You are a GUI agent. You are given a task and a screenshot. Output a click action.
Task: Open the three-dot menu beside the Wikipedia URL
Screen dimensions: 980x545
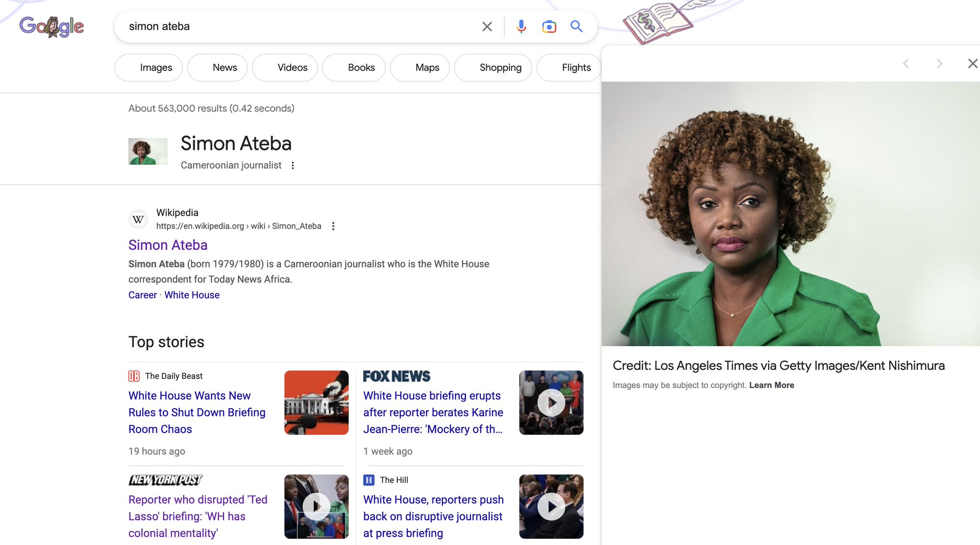coord(333,226)
